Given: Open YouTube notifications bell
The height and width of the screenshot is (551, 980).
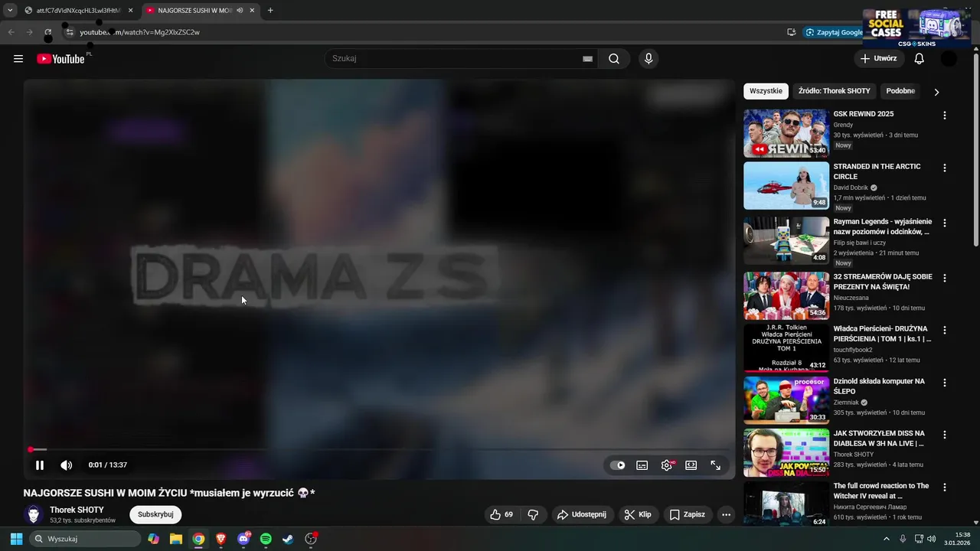Looking at the screenshot, I should point(920,59).
